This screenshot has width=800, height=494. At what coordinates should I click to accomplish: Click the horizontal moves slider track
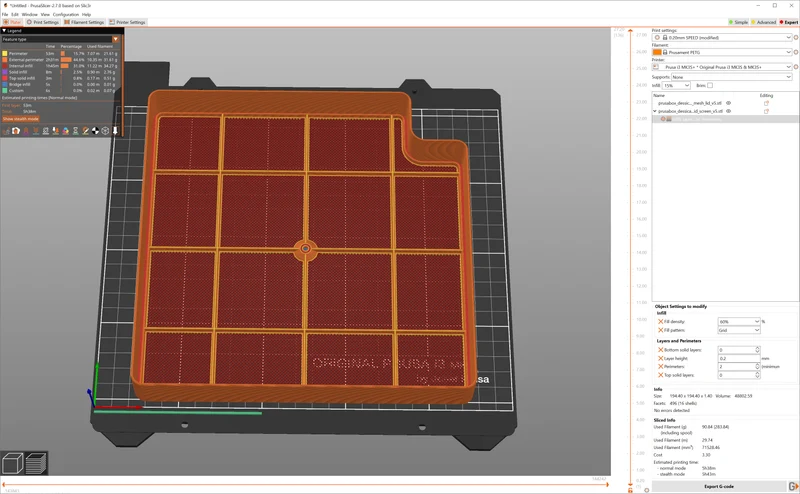pyautogui.click(x=305, y=485)
